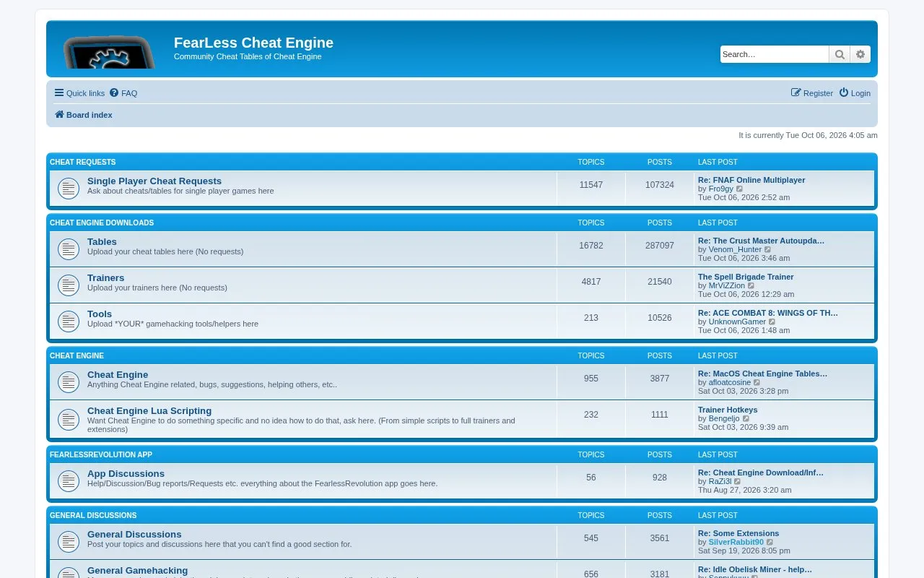Go to the Register page
Image resolution: width=924 pixels, height=578 pixels.
tap(812, 93)
